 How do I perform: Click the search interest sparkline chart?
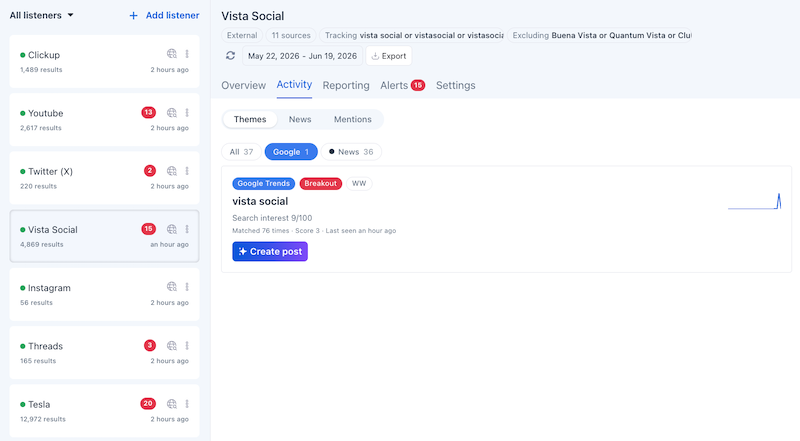(755, 201)
